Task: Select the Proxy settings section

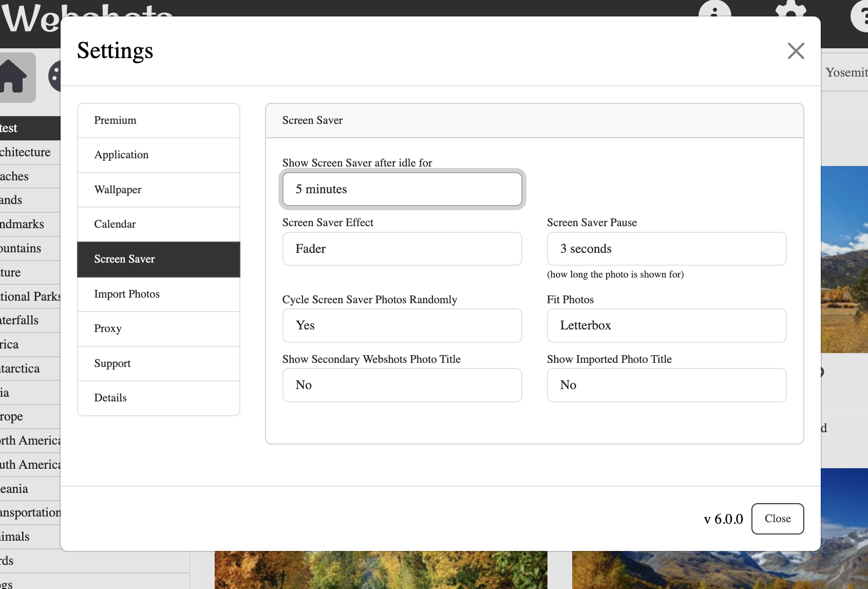Action: (159, 328)
